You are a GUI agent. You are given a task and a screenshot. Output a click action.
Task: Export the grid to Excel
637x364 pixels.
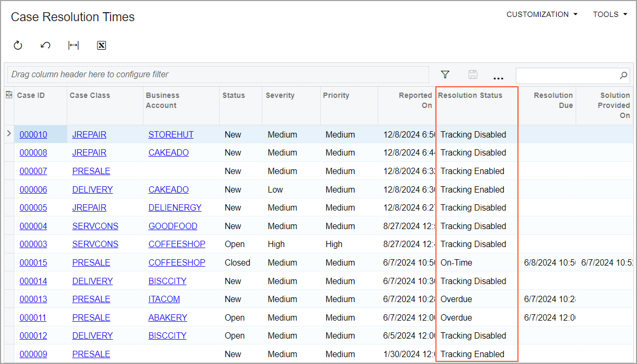pyautogui.click(x=102, y=46)
